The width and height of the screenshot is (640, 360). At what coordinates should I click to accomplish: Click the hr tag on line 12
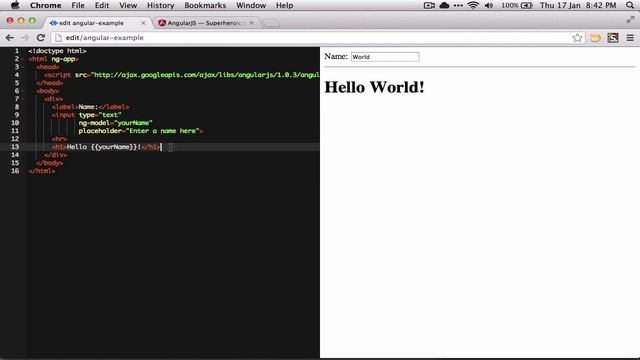(59, 139)
